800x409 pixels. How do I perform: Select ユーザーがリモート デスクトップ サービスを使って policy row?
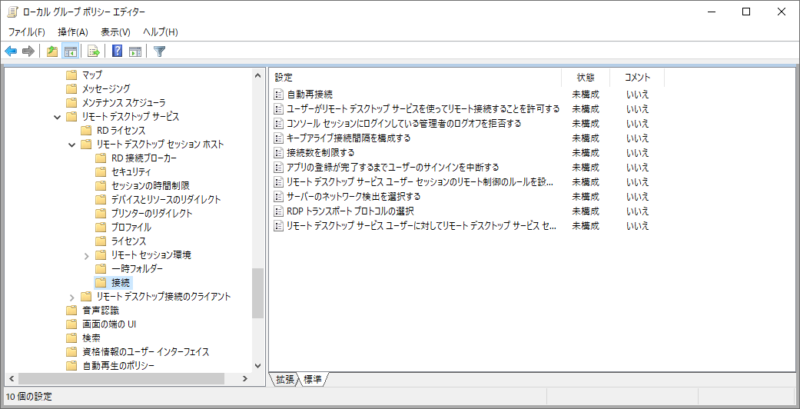423,109
